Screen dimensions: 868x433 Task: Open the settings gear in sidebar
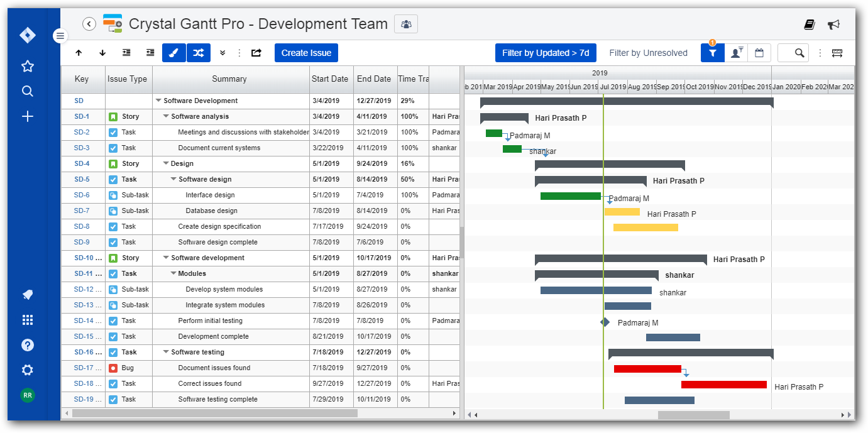pos(28,370)
